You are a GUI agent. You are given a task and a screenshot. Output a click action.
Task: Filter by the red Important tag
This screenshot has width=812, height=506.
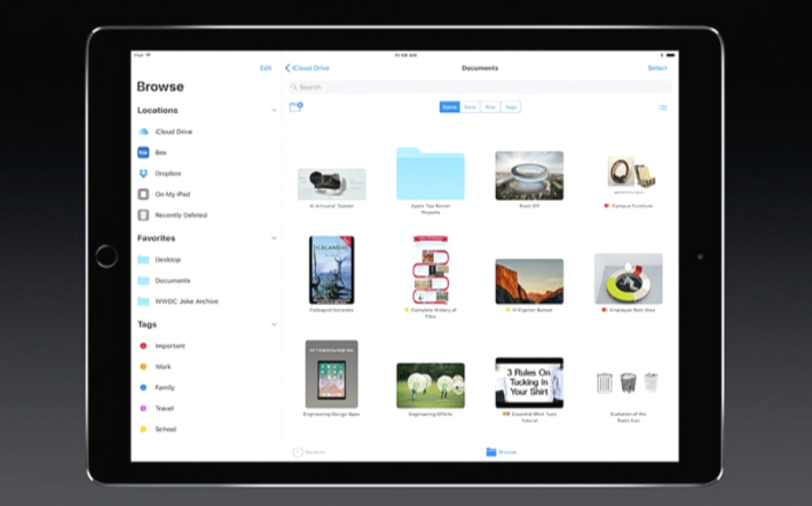point(169,346)
